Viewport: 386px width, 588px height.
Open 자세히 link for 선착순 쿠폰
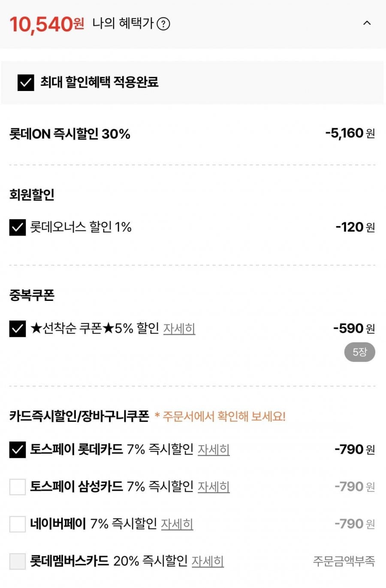[x=179, y=329]
